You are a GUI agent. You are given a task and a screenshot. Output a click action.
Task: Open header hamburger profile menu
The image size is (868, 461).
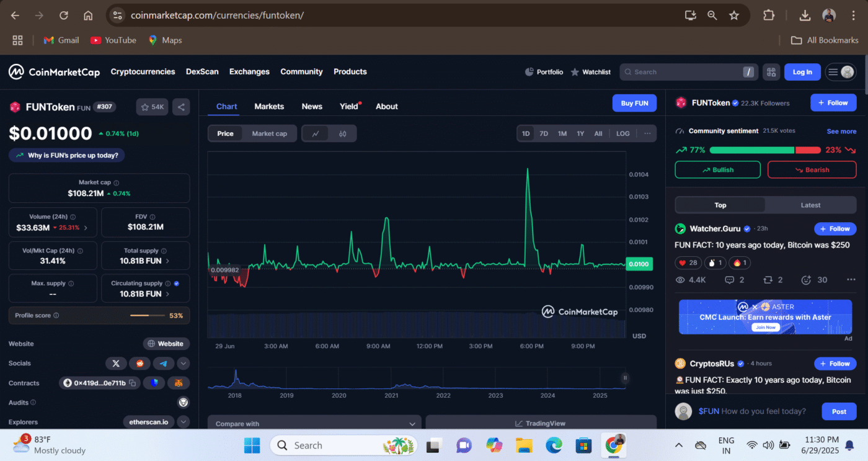coord(841,72)
